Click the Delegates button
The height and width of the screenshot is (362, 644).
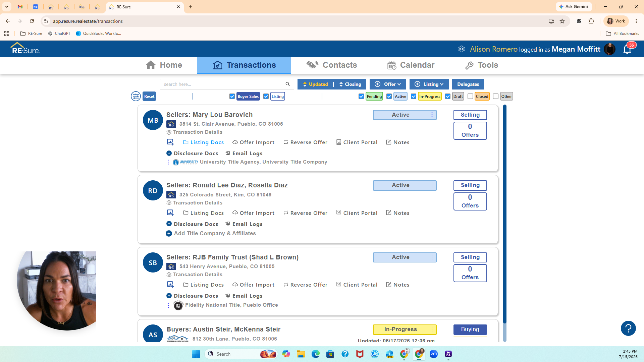pos(468,84)
